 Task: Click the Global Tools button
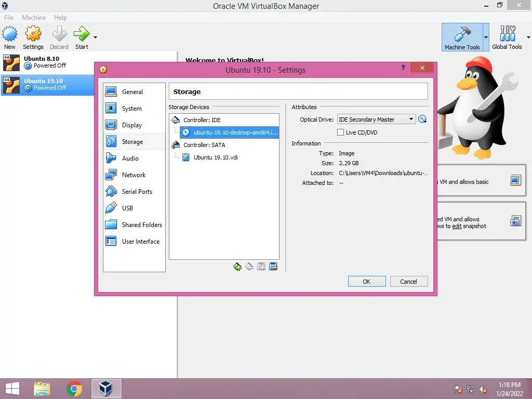click(507, 37)
